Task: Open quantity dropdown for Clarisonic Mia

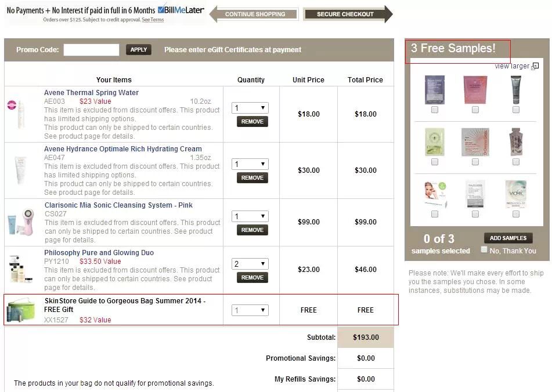Action: (250, 216)
